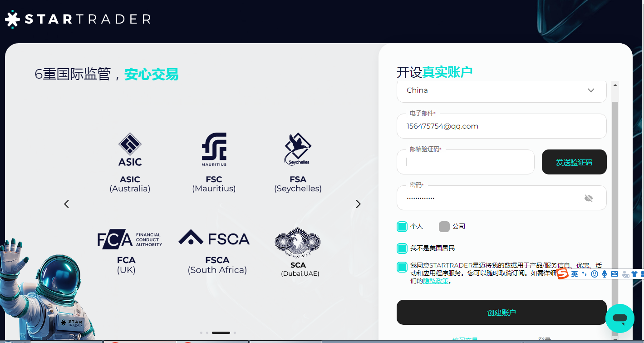Click the STARTRADER logo in the header

pos(78,19)
